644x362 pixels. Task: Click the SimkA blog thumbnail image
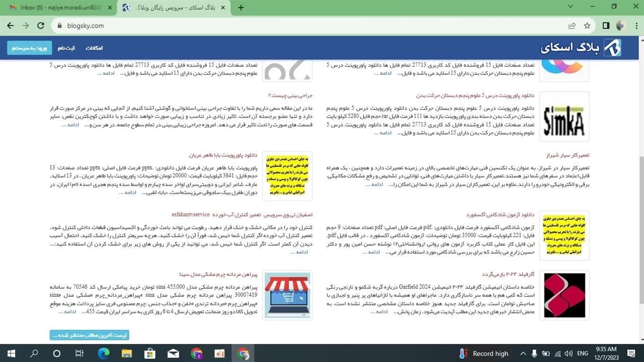(564, 116)
